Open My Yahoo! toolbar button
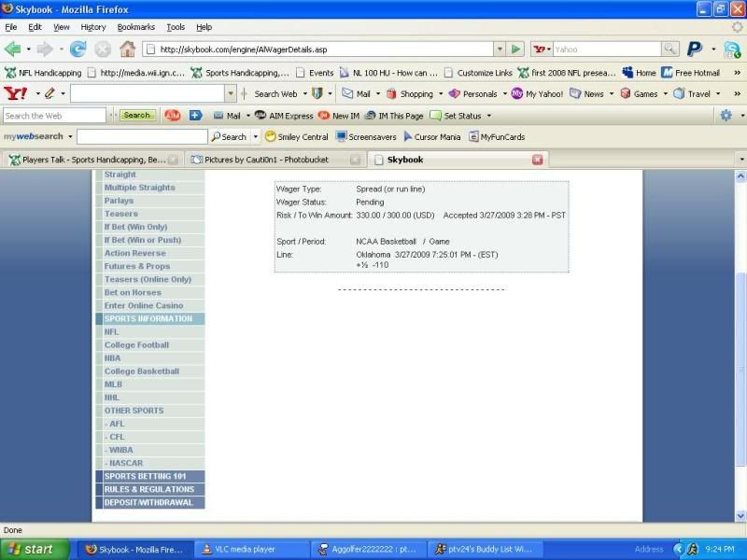The width and height of the screenshot is (747, 560). click(x=537, y=94)
